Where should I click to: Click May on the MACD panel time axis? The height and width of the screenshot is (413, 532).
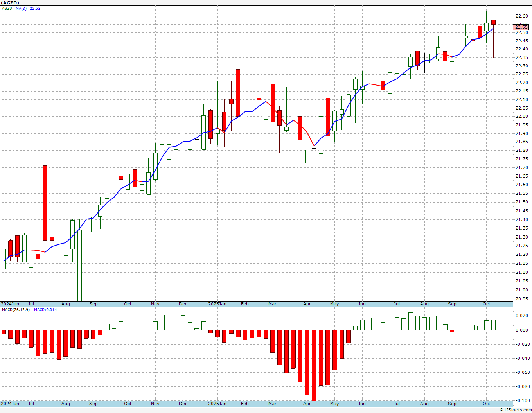coord(334,404)
